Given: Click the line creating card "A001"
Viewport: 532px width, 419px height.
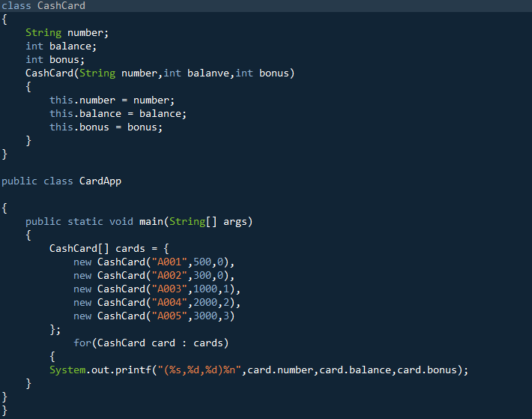Looking at the screenshot, I should click(154, 262).
